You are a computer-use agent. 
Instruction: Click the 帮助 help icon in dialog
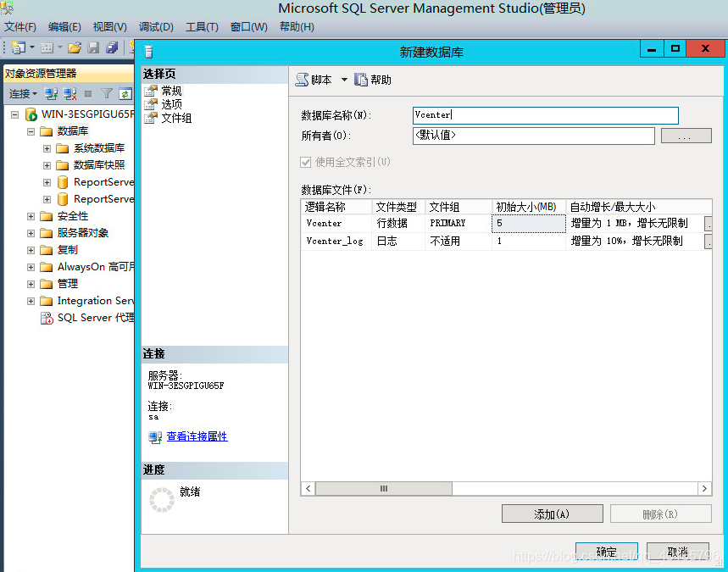(x=361, y=80)
